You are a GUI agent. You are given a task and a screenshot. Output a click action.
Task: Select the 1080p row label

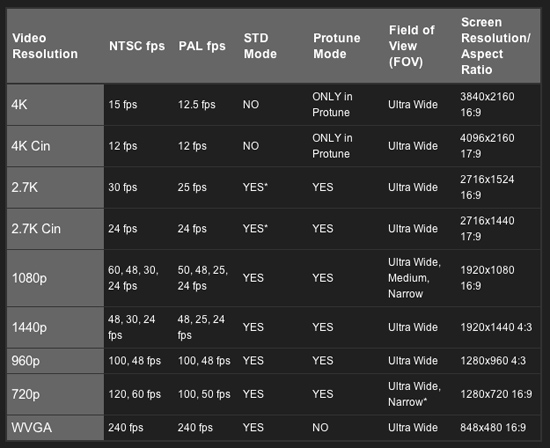click(x=55, y=278)
